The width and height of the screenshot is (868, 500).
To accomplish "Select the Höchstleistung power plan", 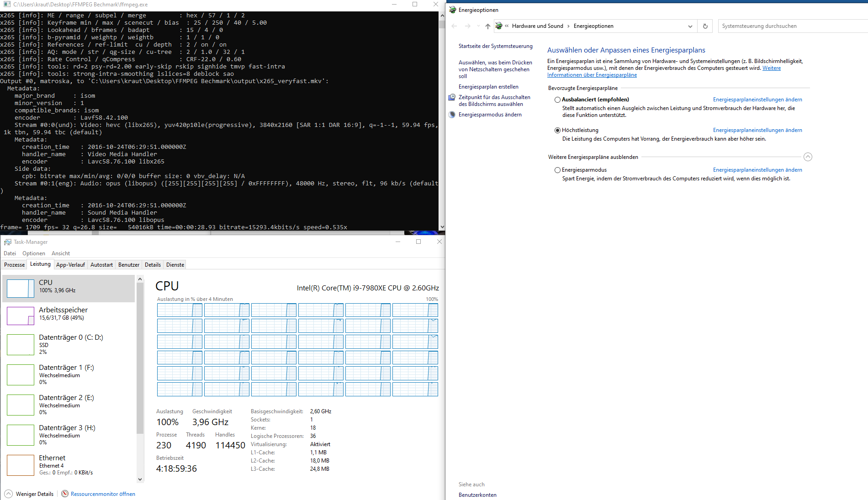I will coord(557,130).
